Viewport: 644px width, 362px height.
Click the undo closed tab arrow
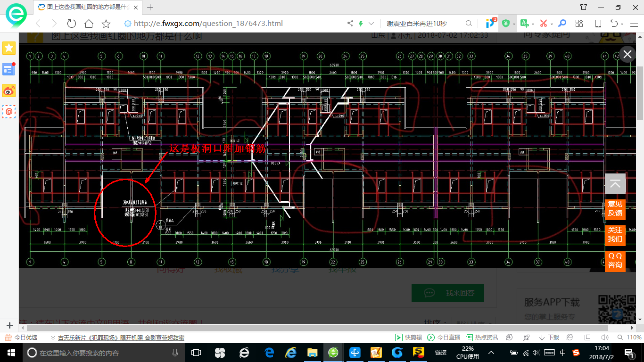614,24
